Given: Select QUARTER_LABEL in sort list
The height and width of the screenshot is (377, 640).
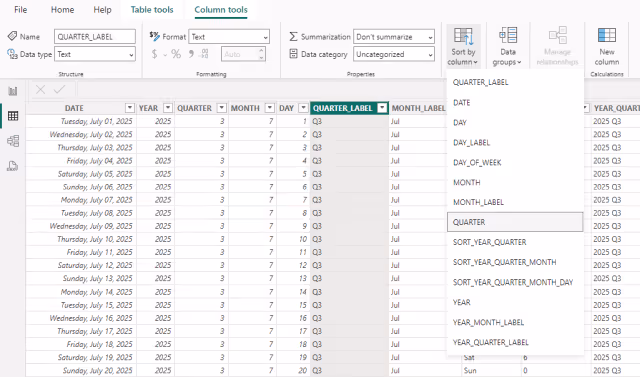Looking at the screenshot, I should pyautogui.click(x=515, y=82).
